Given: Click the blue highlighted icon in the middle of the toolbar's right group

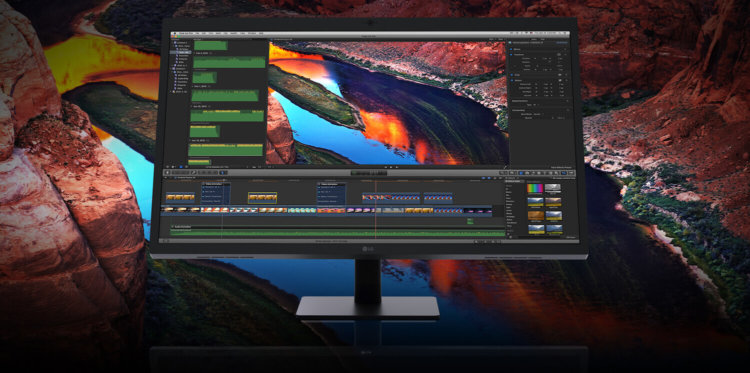Looking at the screenshot, I should point(521,173).
